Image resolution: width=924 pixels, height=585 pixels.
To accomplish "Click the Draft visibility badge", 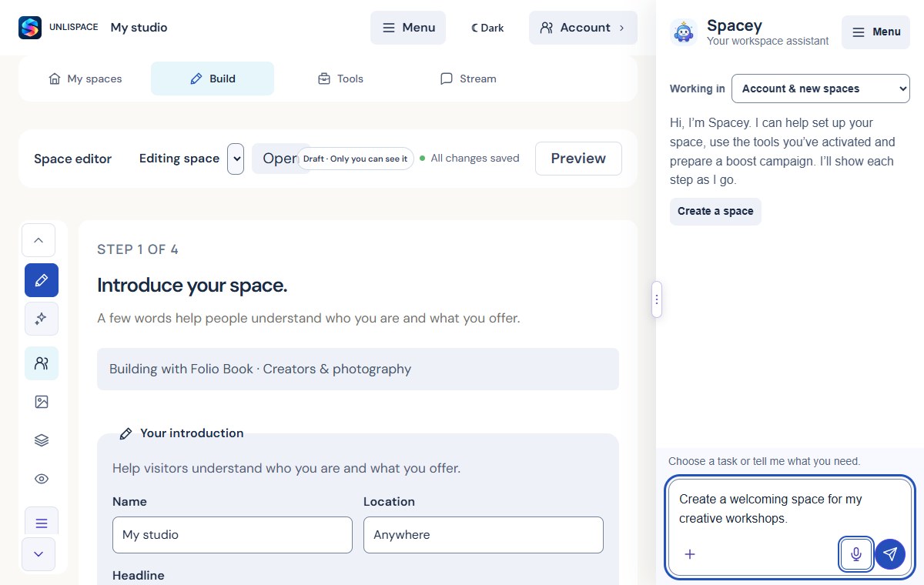I will pyautogui.click(x=356, y=159).
